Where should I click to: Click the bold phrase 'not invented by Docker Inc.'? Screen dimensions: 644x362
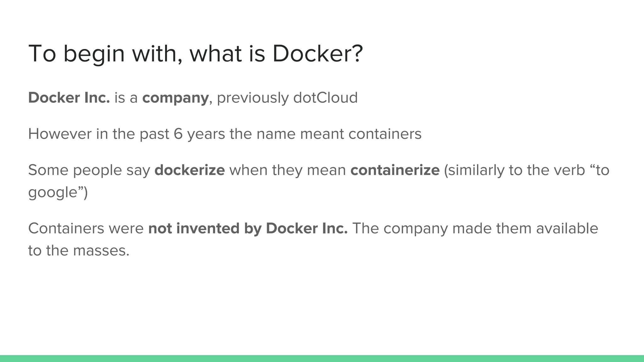click(x=248, y=229)
